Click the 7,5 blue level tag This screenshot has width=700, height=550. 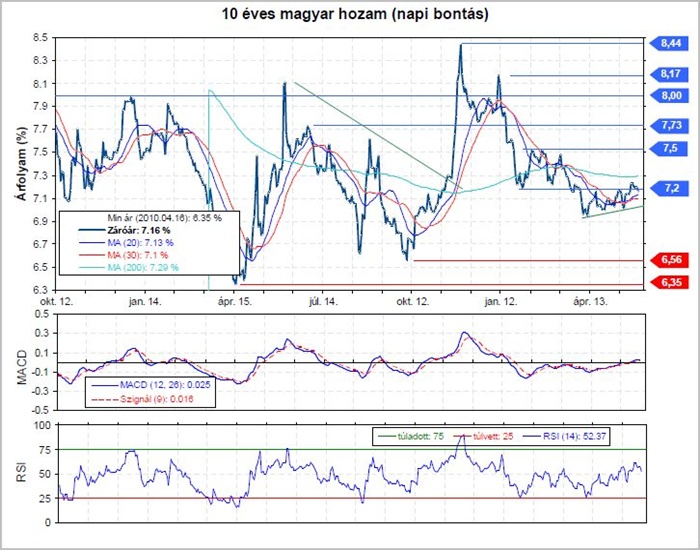click(670, 148)
